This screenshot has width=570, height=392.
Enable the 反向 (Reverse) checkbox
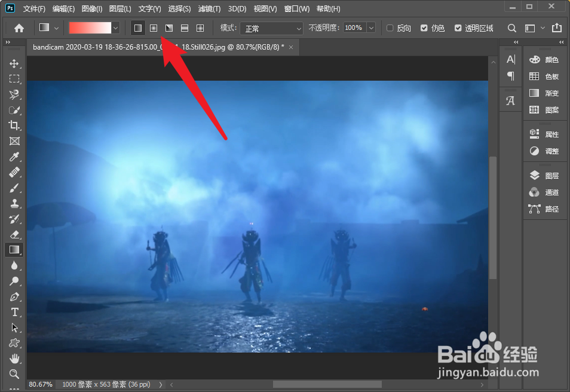pos(390,28)
